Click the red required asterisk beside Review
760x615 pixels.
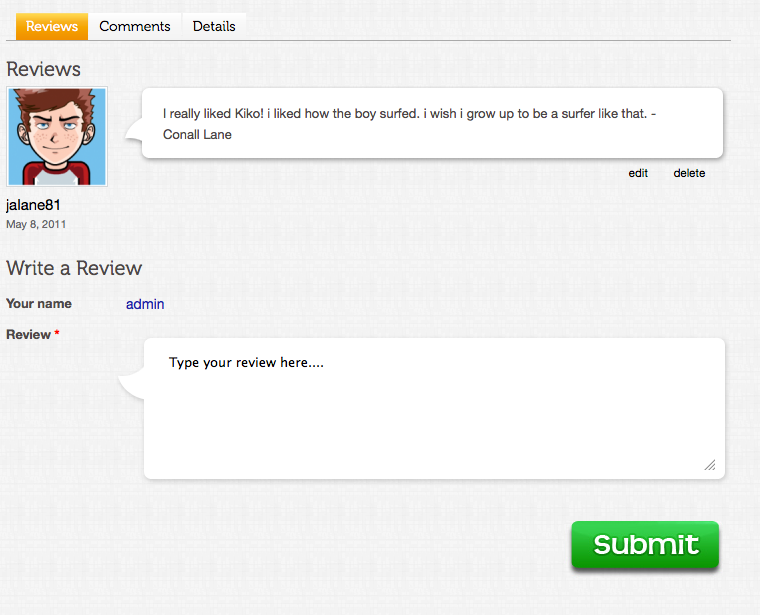[57, 334]
